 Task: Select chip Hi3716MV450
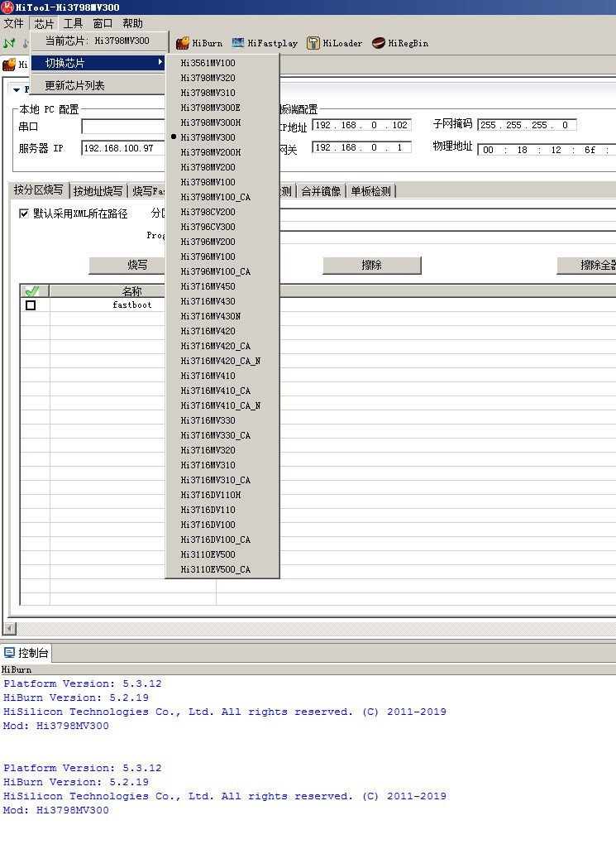[222, 286]
